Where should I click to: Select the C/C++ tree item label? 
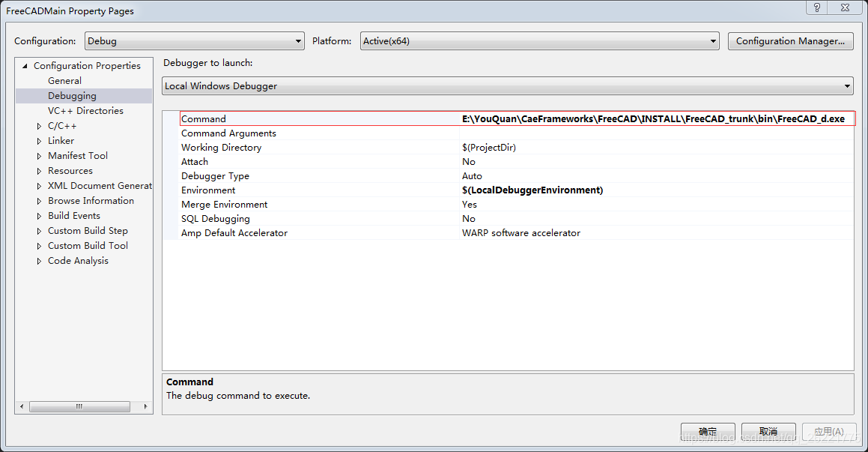coord(62,126)
